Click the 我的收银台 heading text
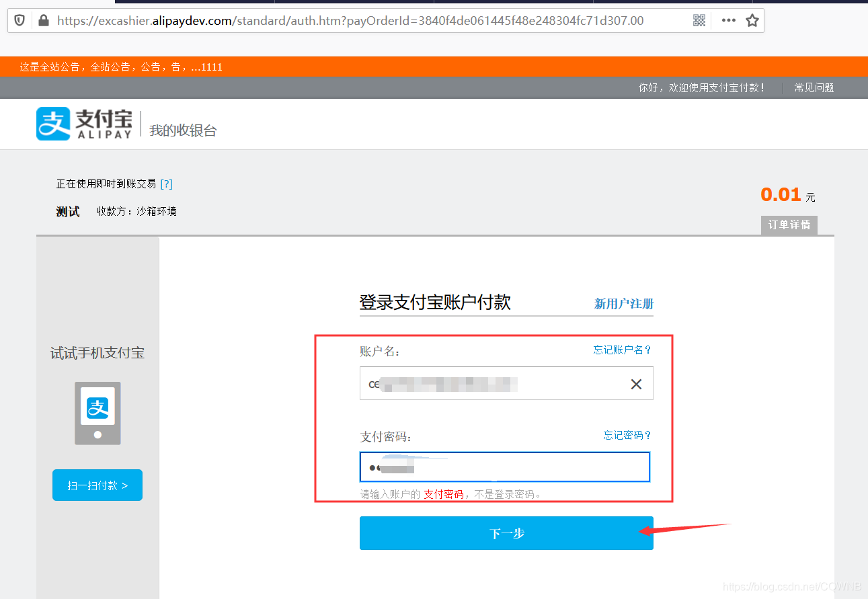 tap(183, 130)
